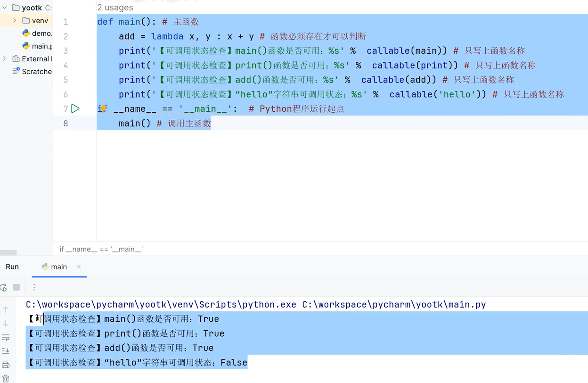Clear all console output with trash icon

[6, 378]
